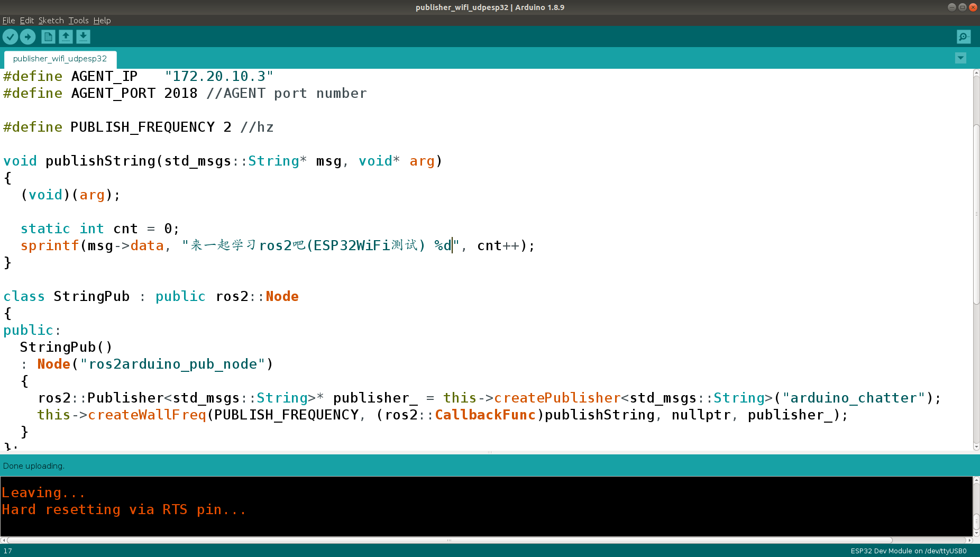Save the sketch with Save icon
980x557 pixels.
(x=83, y=37)
